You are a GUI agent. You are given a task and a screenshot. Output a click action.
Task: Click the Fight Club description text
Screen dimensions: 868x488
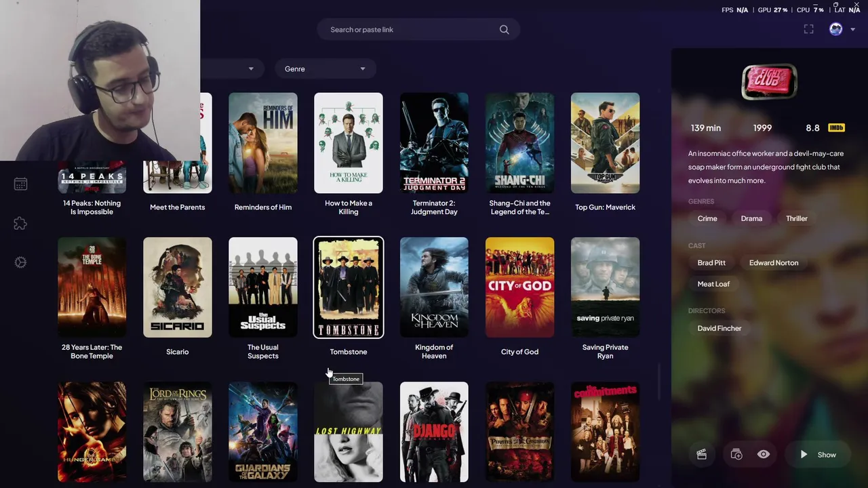coord(766,167)
